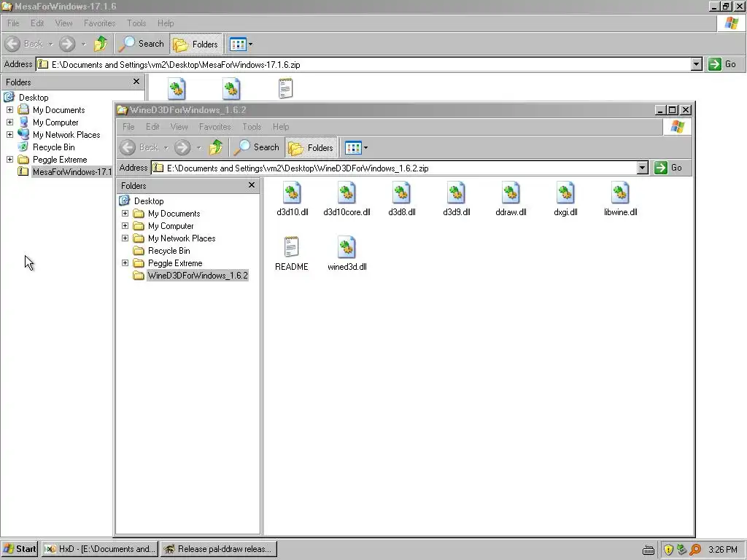Viewport: 747px width, 560px height.
Task: Open File menu in WineD3D window
Action: click(128, 127)
